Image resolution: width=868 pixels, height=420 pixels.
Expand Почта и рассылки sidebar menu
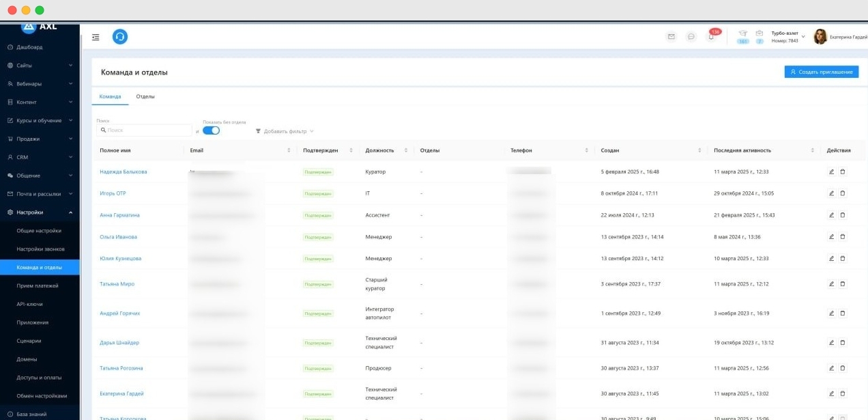[40, 194]
